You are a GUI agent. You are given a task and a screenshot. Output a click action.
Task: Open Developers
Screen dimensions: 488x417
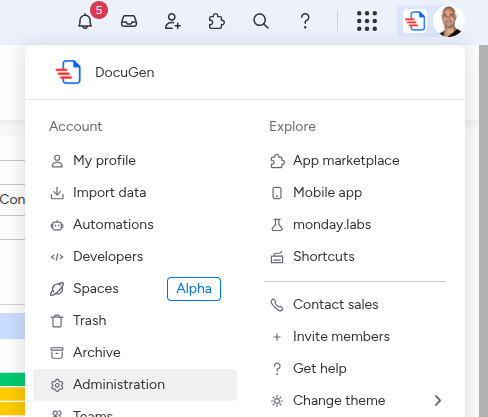108,257
